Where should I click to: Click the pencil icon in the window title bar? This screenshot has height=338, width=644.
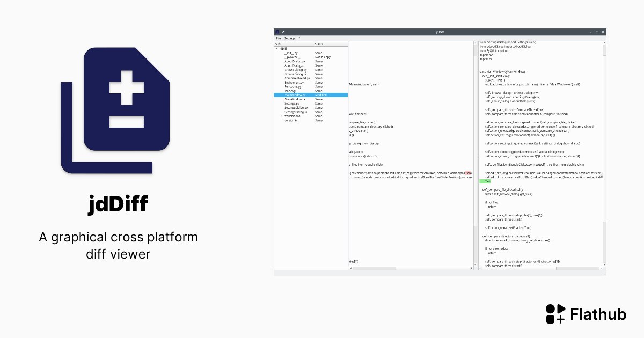[283, 32]
